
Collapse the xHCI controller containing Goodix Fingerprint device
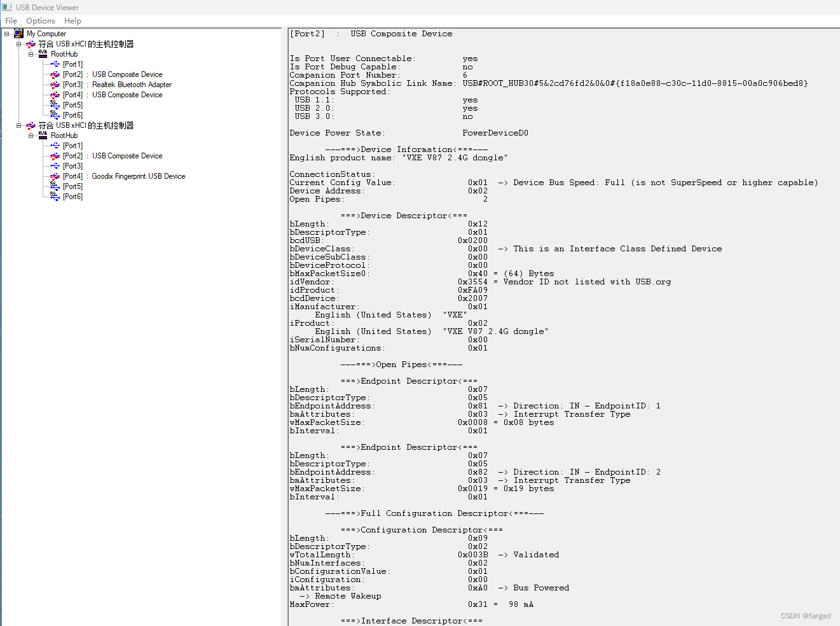pos(19,125)
